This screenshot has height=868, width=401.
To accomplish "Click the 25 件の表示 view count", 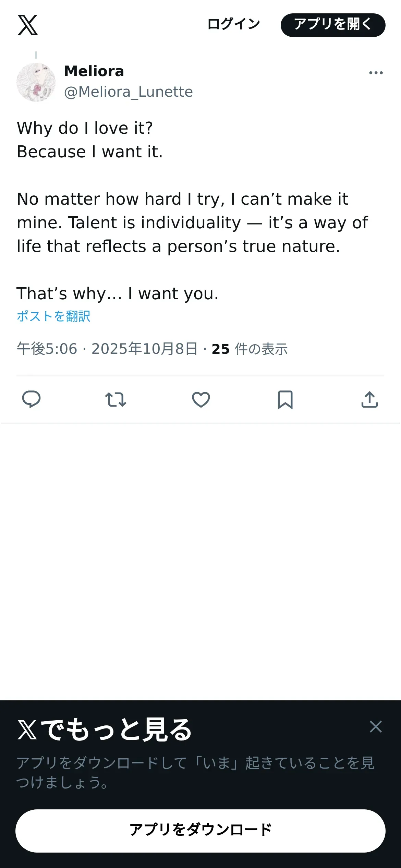I will tap(250, 349).
